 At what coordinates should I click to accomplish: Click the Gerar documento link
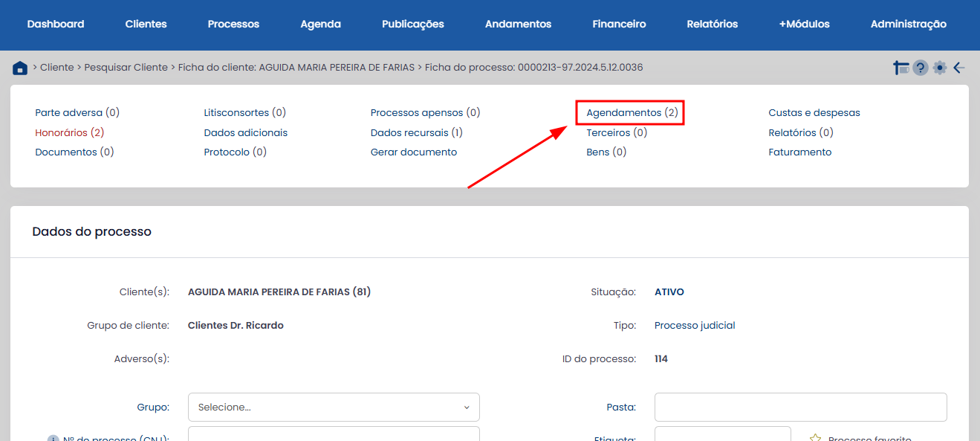click(413, 152)
